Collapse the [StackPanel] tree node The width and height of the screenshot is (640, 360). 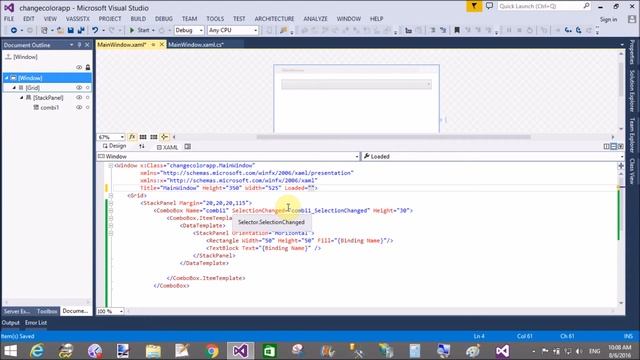(22, 98)
